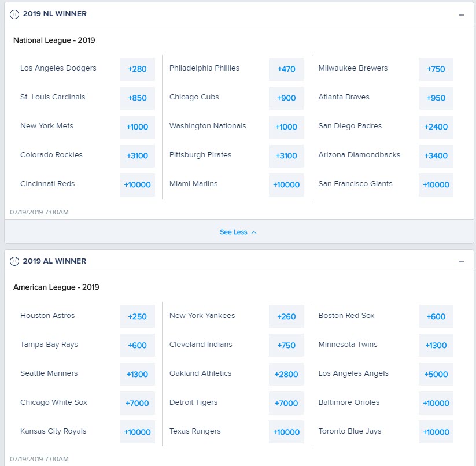Click the timestamp below the American League odds
Screen dimensions: 476x466
[39, 459]
